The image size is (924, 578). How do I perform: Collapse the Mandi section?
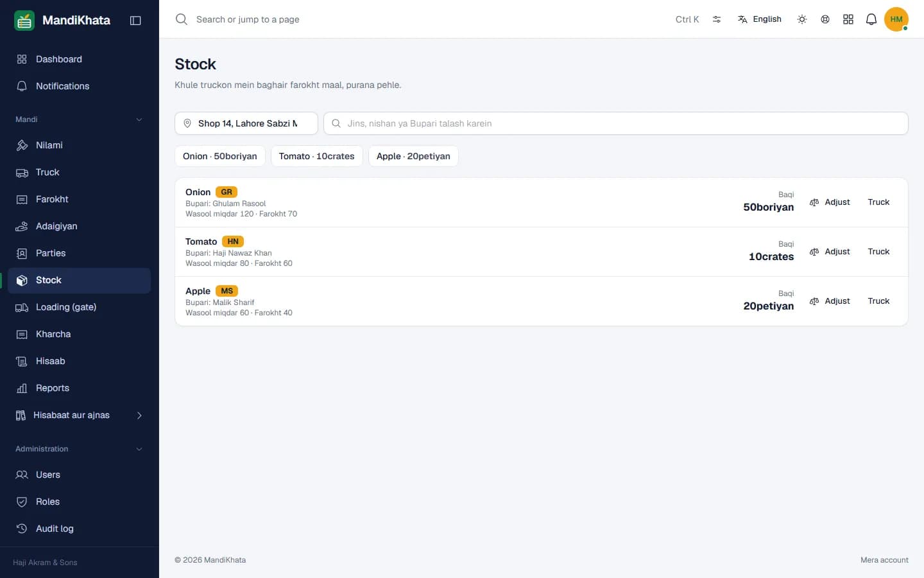(139, 119)
